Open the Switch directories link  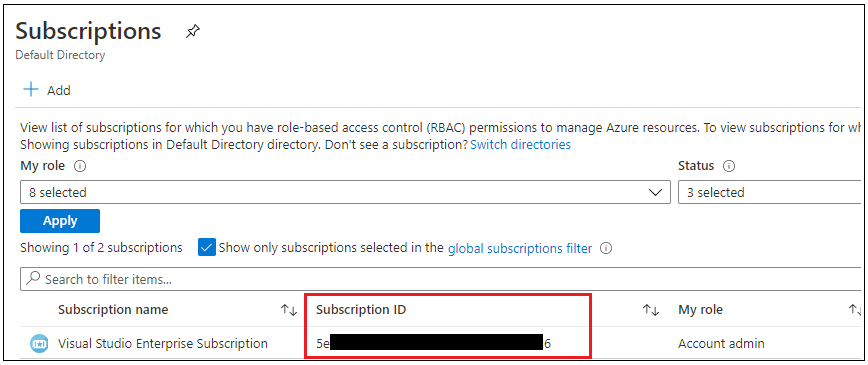point(520,145)
